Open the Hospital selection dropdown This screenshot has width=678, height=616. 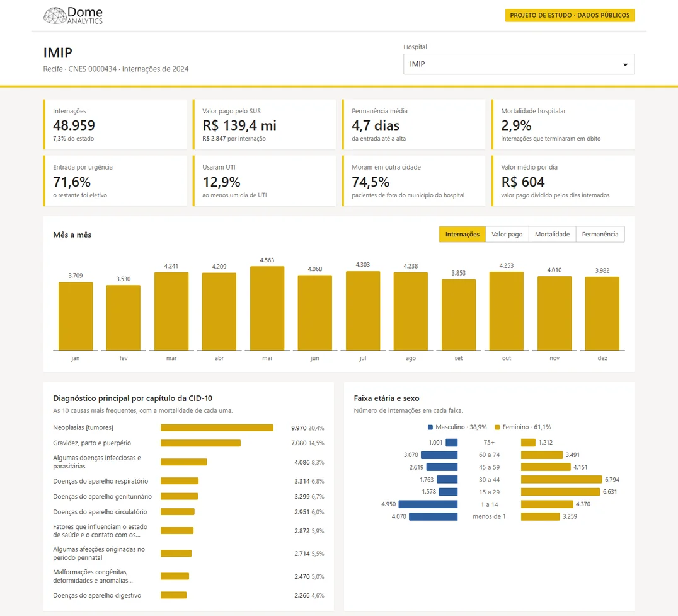[x=519, y=64]
